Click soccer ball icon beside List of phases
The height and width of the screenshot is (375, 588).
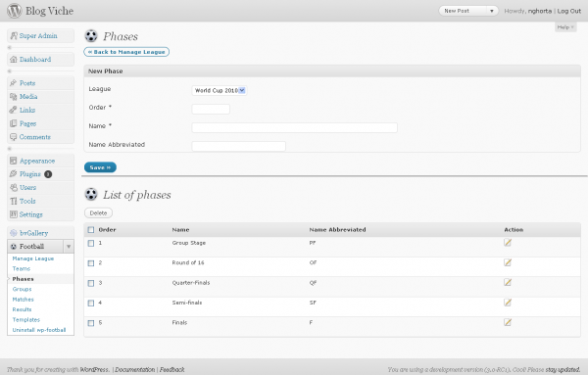click(91, 194)
